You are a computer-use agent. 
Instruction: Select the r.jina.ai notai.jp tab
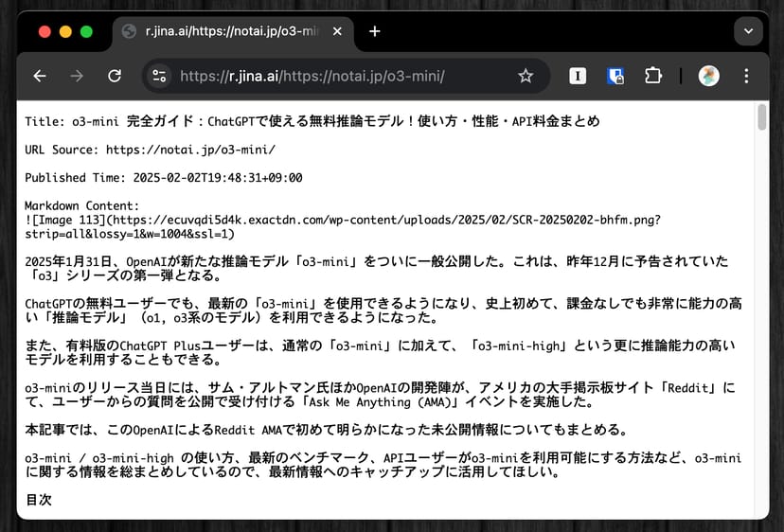(x=227, y=31)
